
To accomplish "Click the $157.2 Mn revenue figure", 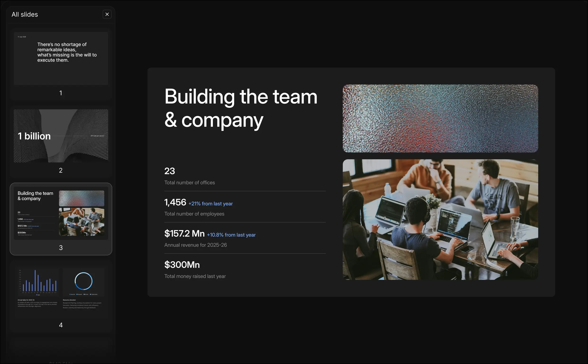I will pos(184,233).
